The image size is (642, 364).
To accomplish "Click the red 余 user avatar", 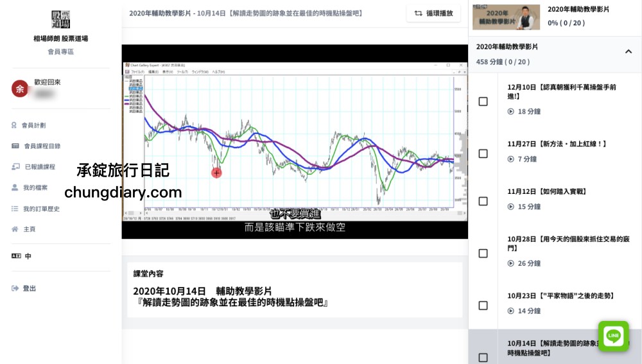I will tap(20, 89).
